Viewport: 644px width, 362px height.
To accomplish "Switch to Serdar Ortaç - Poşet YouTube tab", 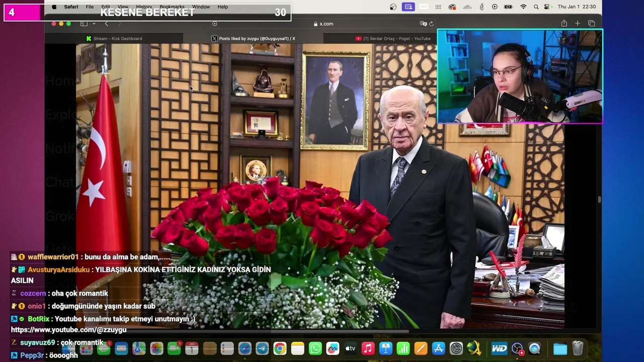I will [393, 38].
